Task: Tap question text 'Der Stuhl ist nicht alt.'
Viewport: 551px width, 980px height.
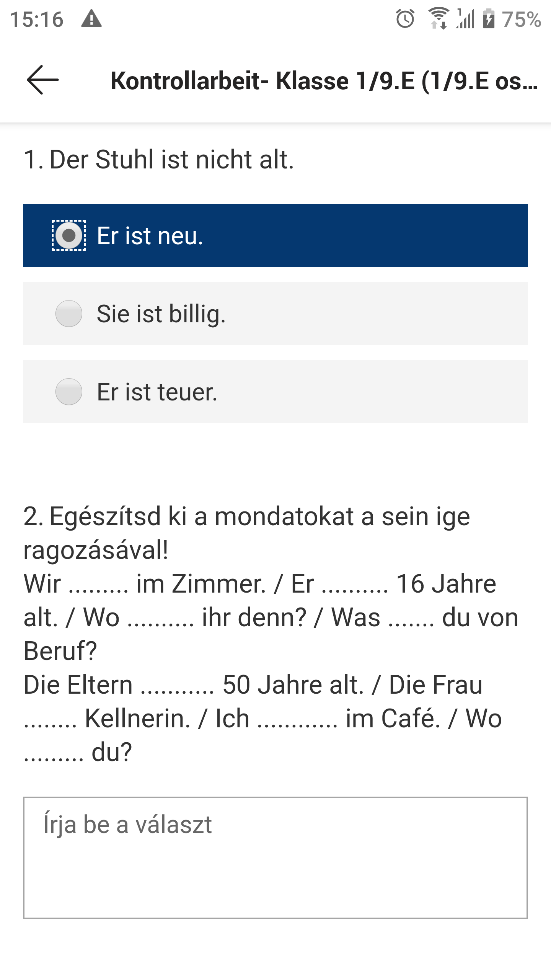Action: pos(159,159)
